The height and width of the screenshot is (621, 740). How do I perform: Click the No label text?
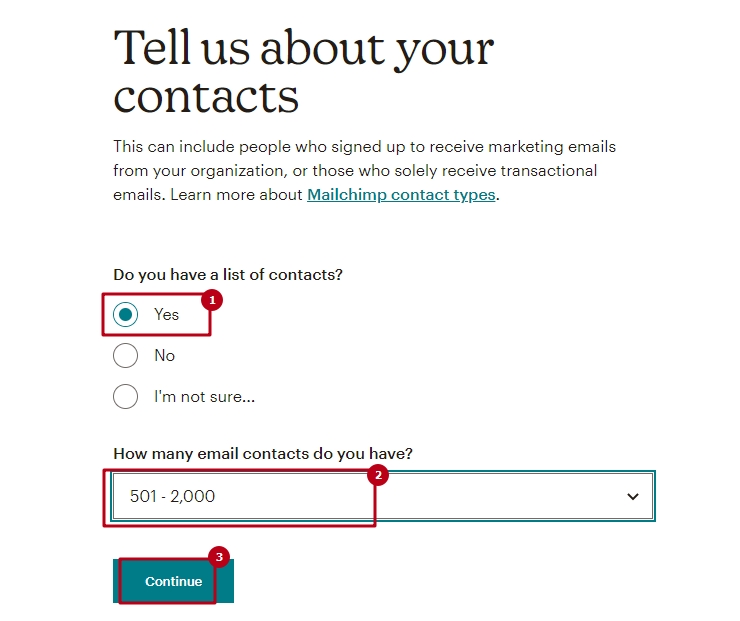coord(164,356)
